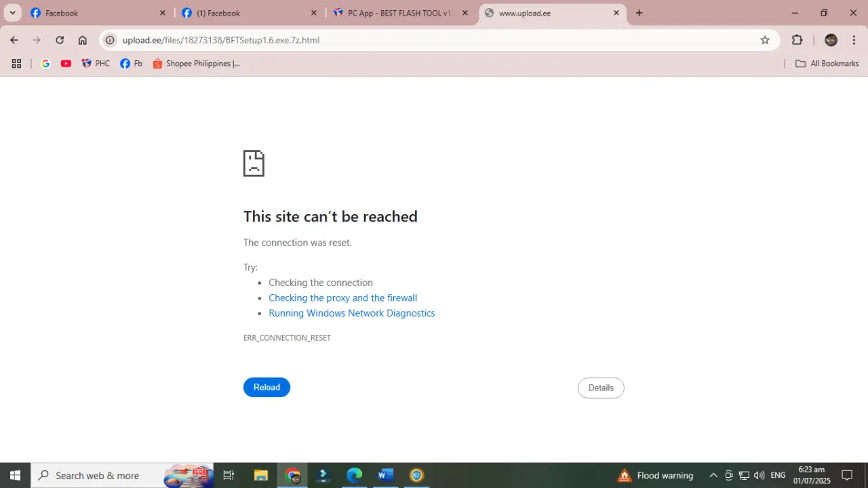
Task: Click the Search web & more box
Action: point(122,475)
